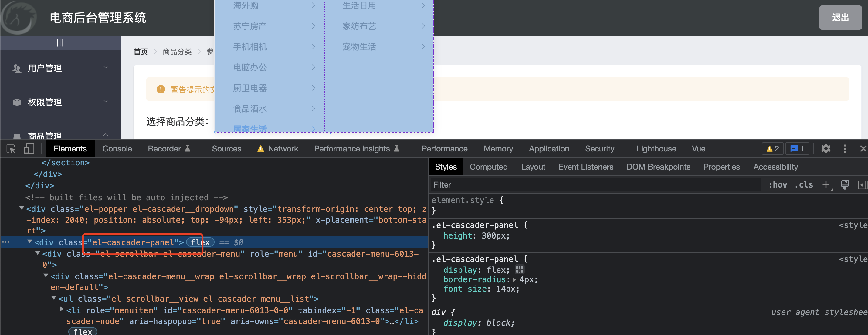Click the inspect element picker icon
868x335 pixels.
tap(11, 149)
